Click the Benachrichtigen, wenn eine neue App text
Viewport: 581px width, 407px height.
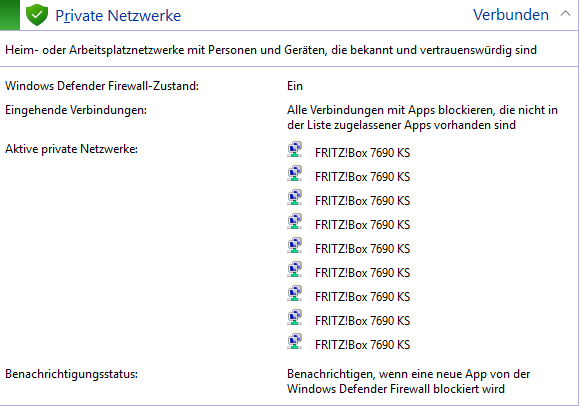click(409, 381)
